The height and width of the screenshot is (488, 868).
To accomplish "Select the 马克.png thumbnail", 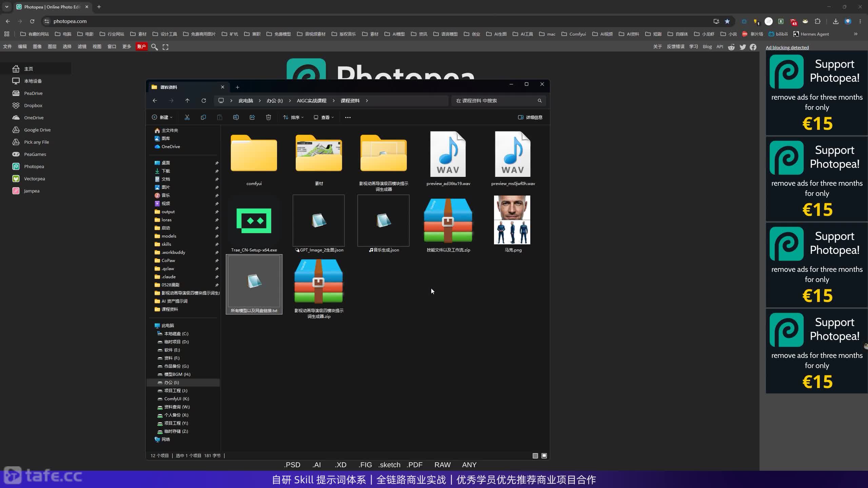I will 512,220.
